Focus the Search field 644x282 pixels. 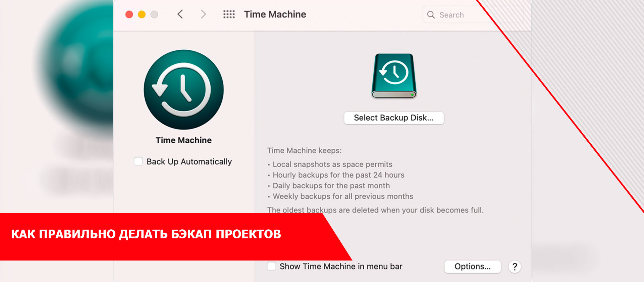pyautogui.click(x=473, y=15)
